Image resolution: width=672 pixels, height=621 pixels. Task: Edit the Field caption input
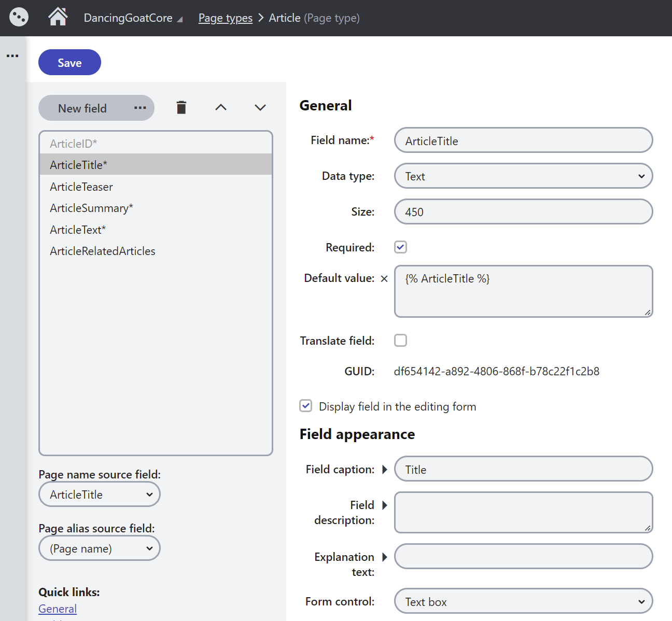(523, 469)
